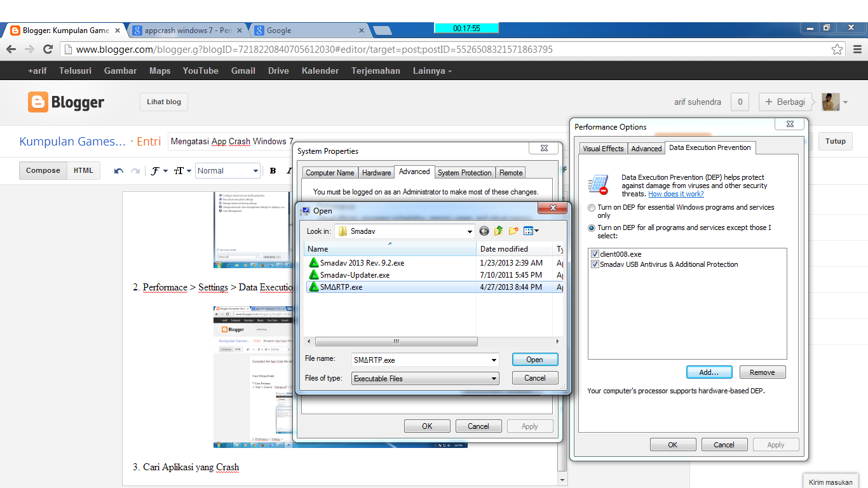Open notifications counter showing 0
Screen dimensions: 868x488
pos(740,102)
